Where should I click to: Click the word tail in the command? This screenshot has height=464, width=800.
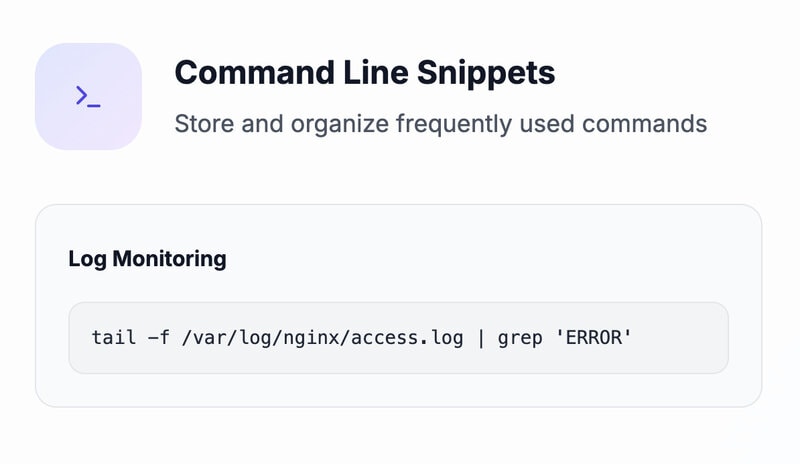[114, 337]
